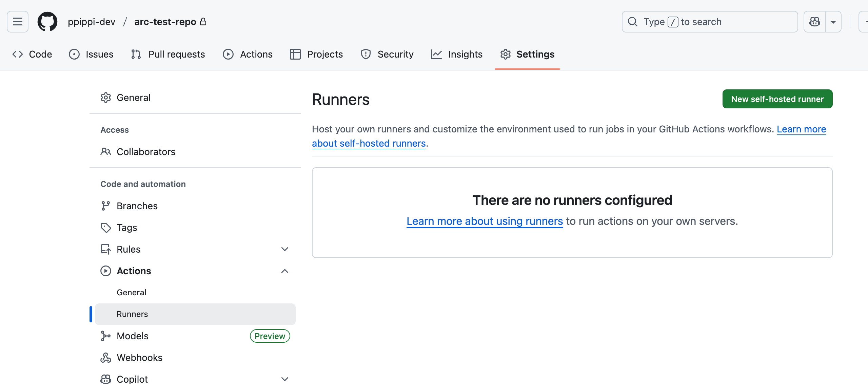This screenshot has height=384, width=868.
Task: Expand the Rules section chevron
Action: click(285, 249)
